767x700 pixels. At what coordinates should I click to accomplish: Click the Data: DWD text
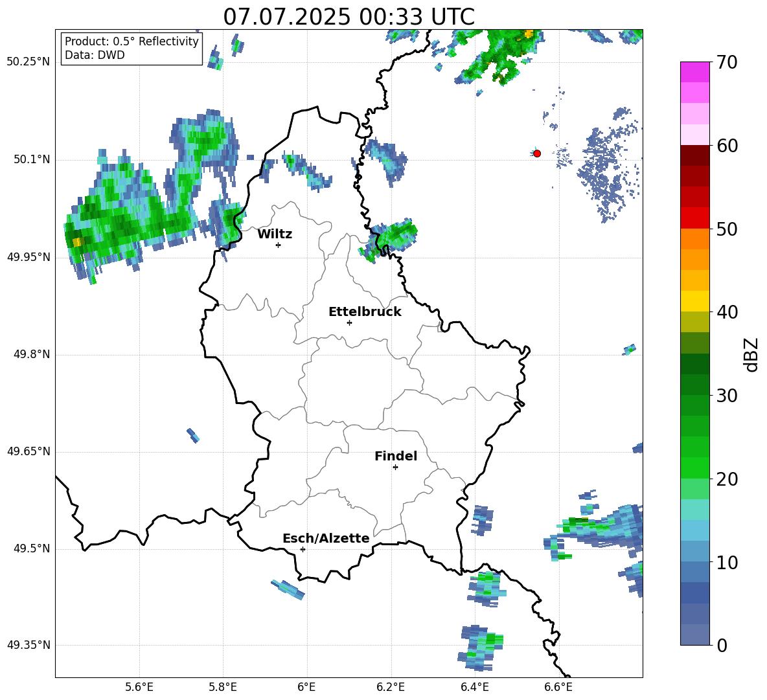click(x=95, y=55)
